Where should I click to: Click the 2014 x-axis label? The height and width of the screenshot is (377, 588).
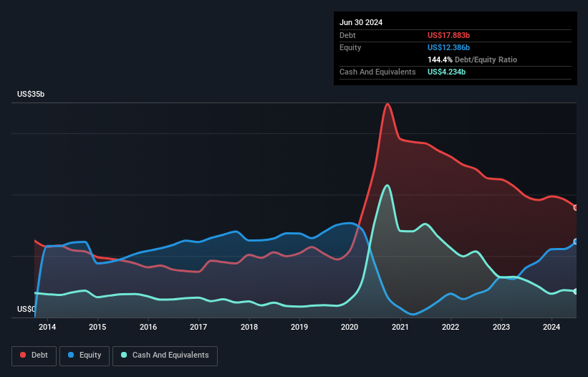tap(47, 327)
